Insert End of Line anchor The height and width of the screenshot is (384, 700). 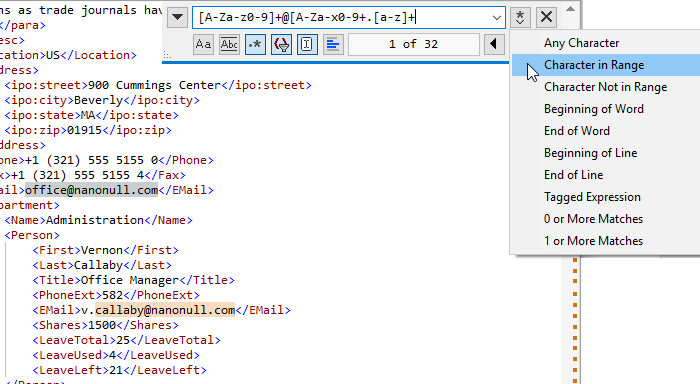605,175
